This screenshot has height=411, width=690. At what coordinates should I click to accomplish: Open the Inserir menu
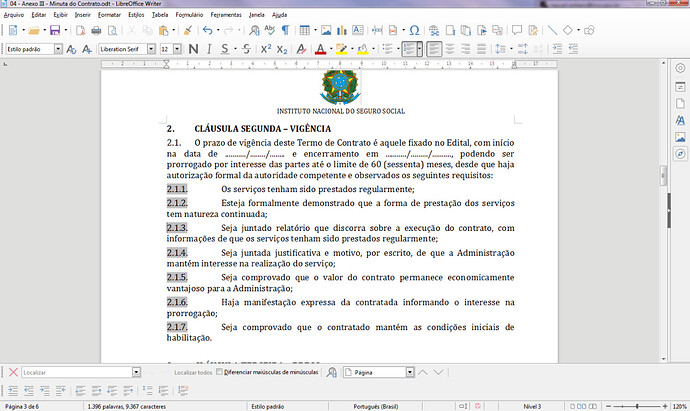point(82,15)
